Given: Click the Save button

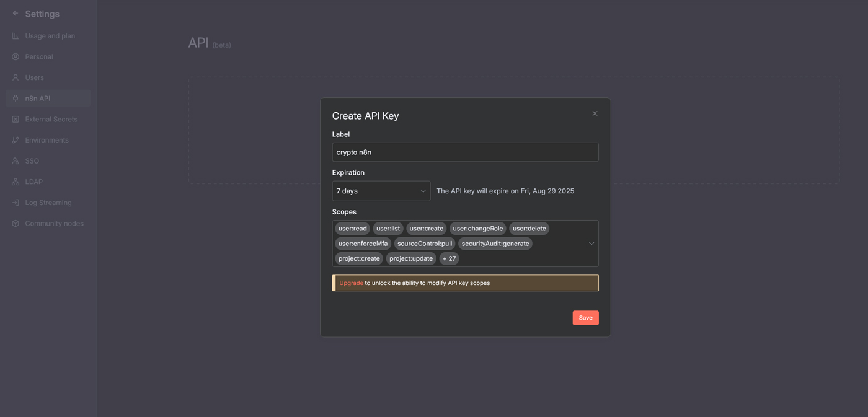Looking at the screenshot, I should click(x=585, y=317).
